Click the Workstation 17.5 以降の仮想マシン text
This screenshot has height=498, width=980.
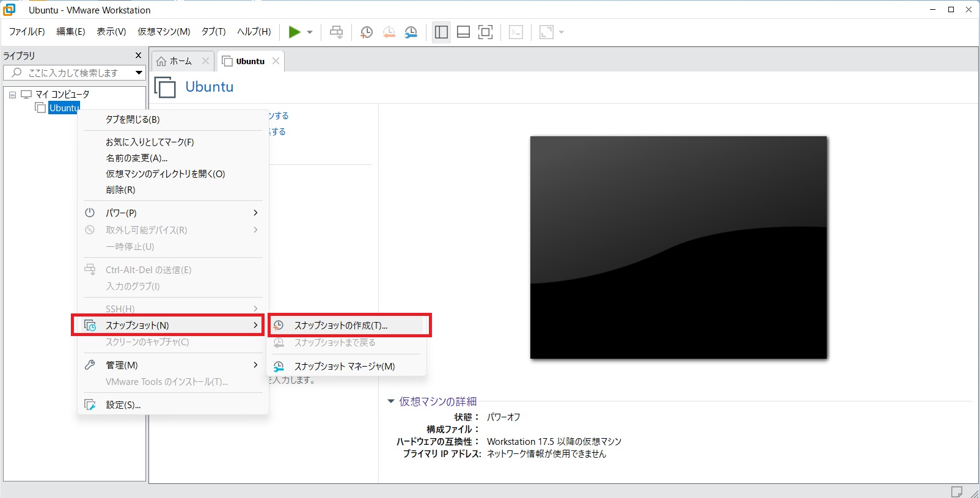click(554, 442)
